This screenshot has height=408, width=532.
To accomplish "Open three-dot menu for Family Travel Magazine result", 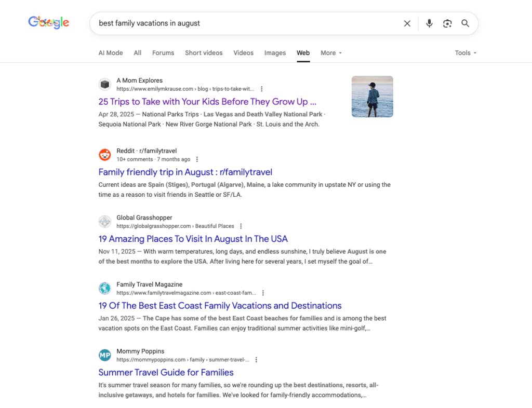I will coord(263,293).
